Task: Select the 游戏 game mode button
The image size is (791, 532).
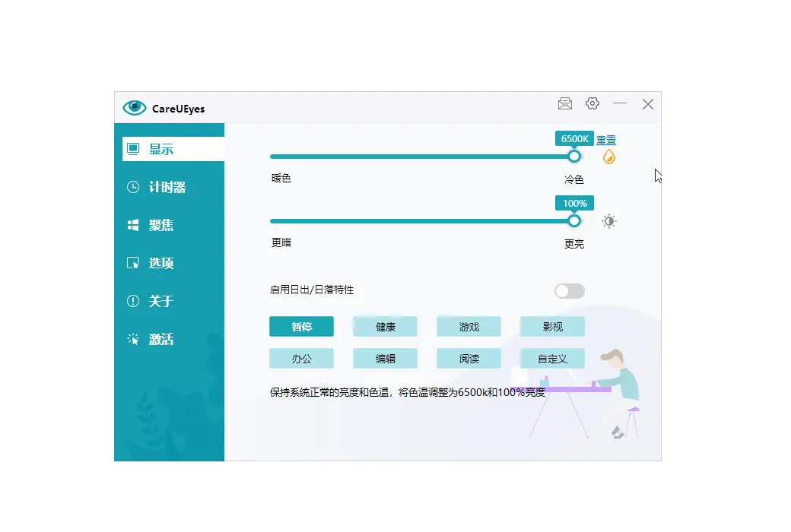Action: tap(469, 327)
